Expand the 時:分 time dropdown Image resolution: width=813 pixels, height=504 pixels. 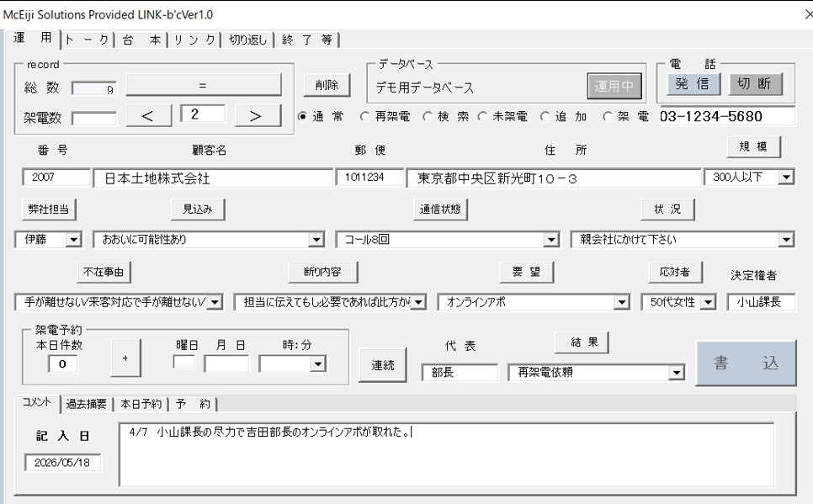coord(318,364)
